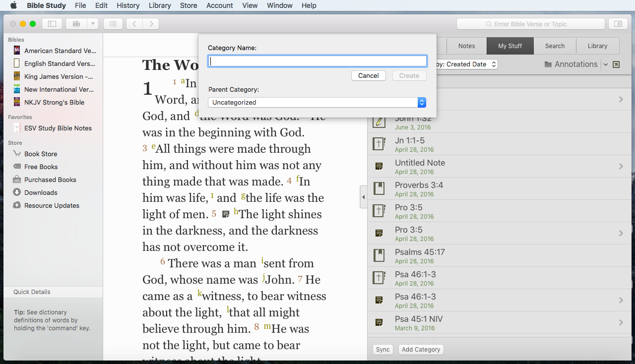Open King James Version book icon

(x=17, y=76)
